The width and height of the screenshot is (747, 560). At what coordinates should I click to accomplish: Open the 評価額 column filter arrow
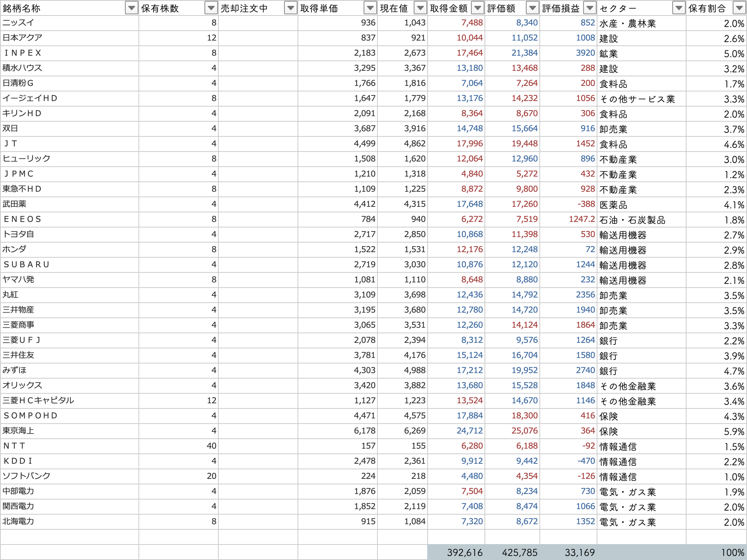[532, 8]
